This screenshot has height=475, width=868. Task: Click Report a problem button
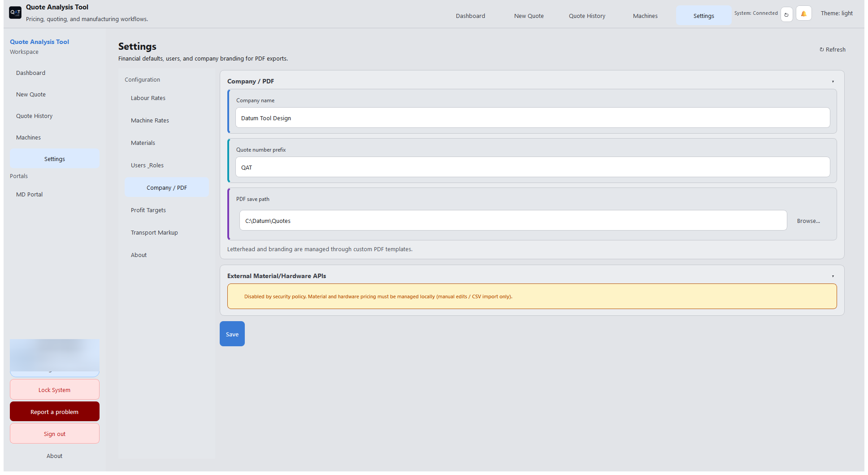pyautogui.click(x=55, y=412)
